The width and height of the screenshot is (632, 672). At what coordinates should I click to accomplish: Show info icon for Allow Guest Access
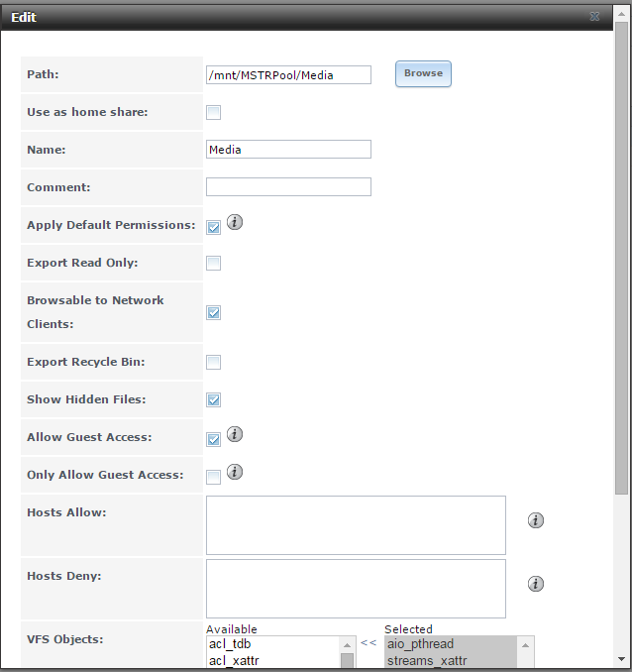pyautogui.click(x=235, y=434)
